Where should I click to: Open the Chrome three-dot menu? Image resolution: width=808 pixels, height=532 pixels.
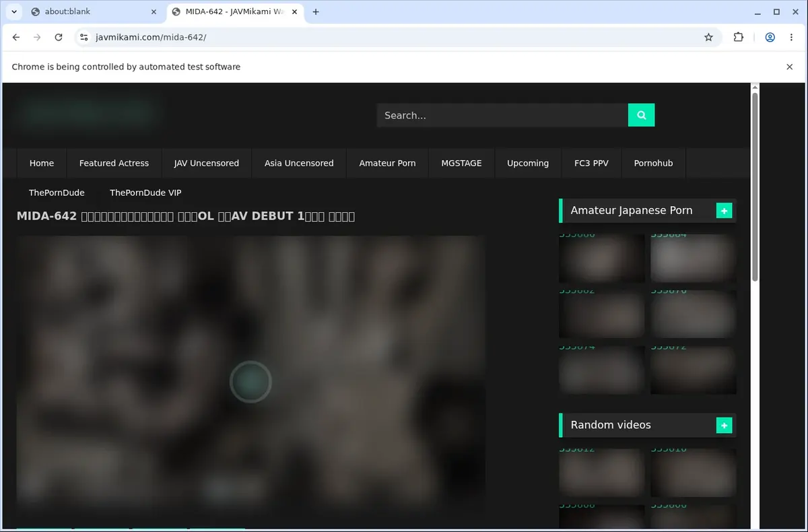pos(790,37)
